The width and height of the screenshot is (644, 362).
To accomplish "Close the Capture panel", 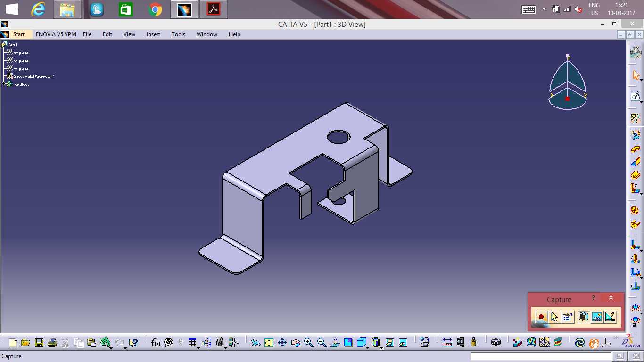I will (611, 298).
